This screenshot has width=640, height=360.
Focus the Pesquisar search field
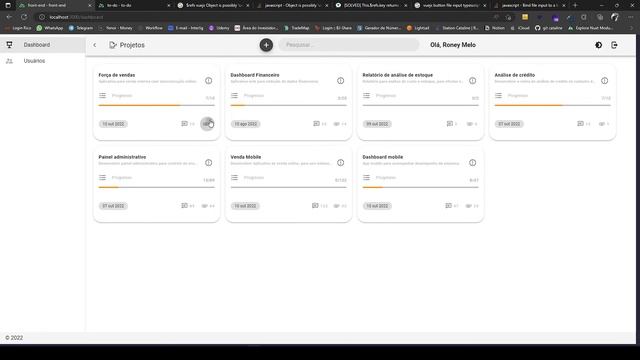point(349,45)
